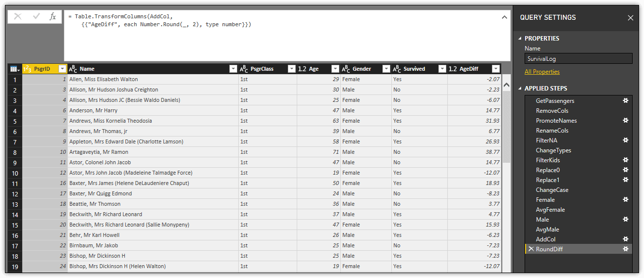Open the All Properties link

point(542,72)
